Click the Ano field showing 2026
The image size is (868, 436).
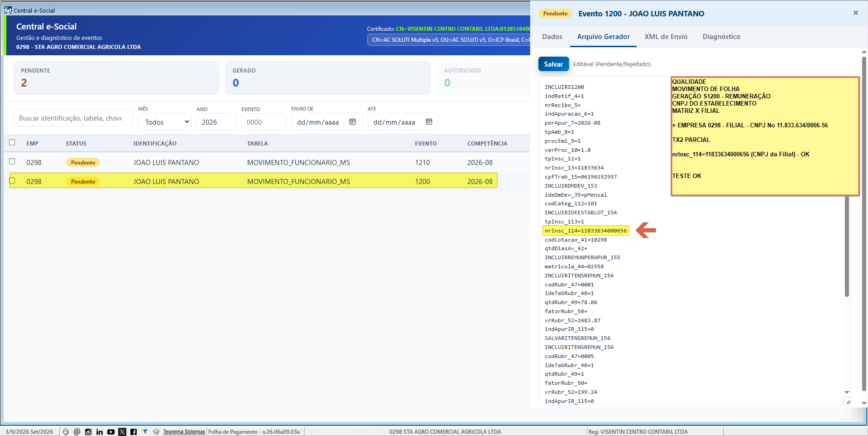click(216, 122)
